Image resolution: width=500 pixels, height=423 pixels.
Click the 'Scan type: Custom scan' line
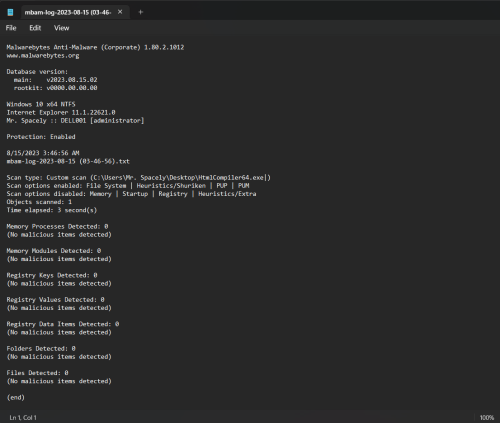click(139, 178)
